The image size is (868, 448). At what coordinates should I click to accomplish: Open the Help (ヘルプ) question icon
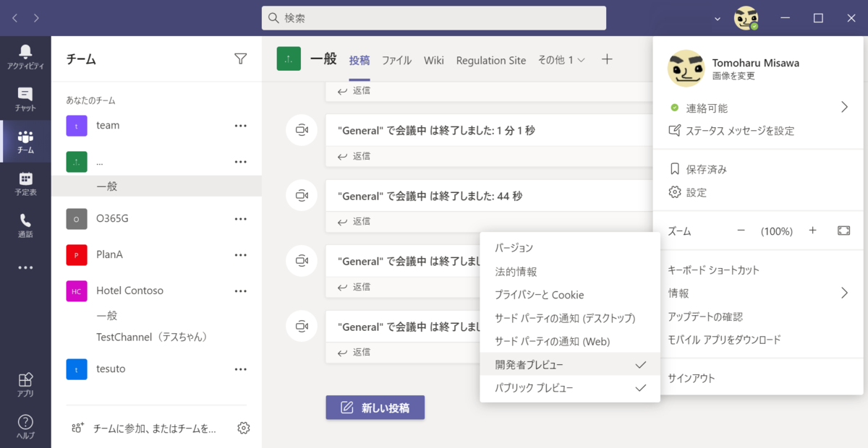(x=25, y=427)
